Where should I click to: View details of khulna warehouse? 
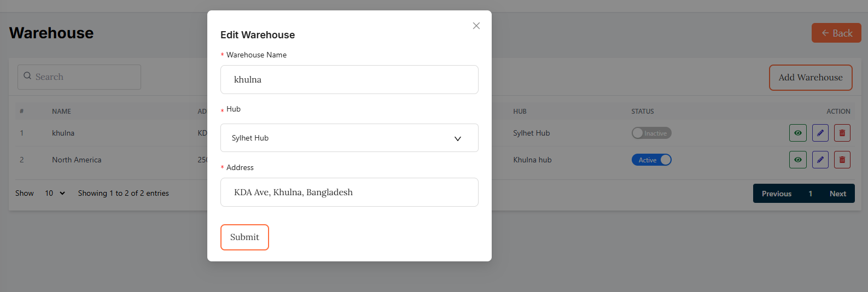coord(797,133)
